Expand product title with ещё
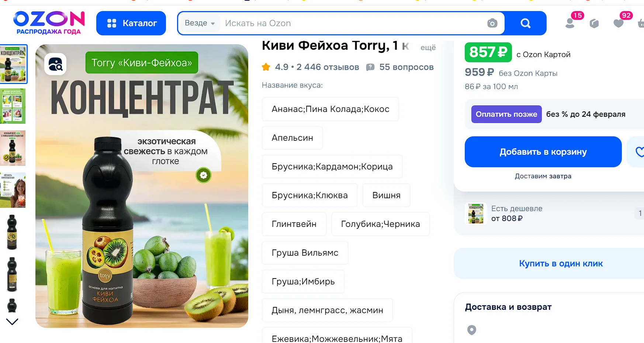Image resolution: width=644 pixels, height=343 pixels. point(428,47)
